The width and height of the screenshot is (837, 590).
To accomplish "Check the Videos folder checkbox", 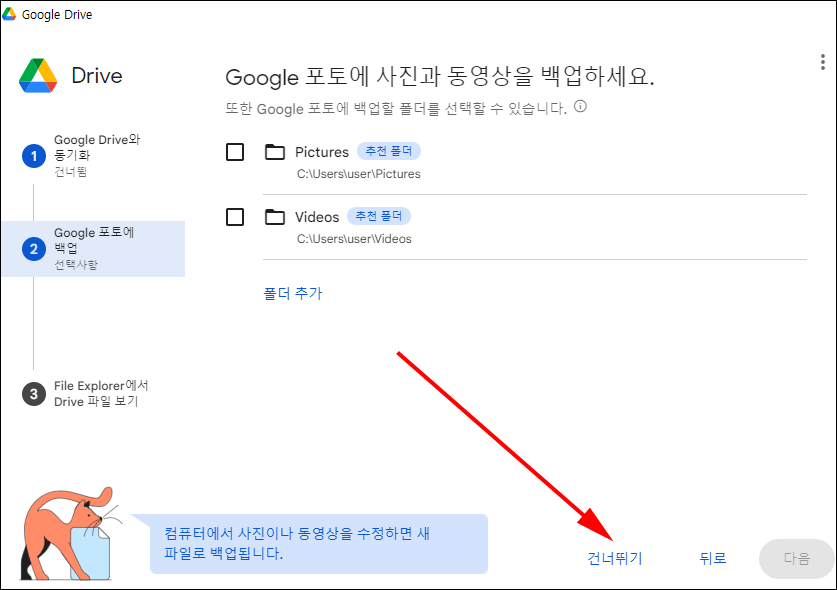I will tap(235, 217).
